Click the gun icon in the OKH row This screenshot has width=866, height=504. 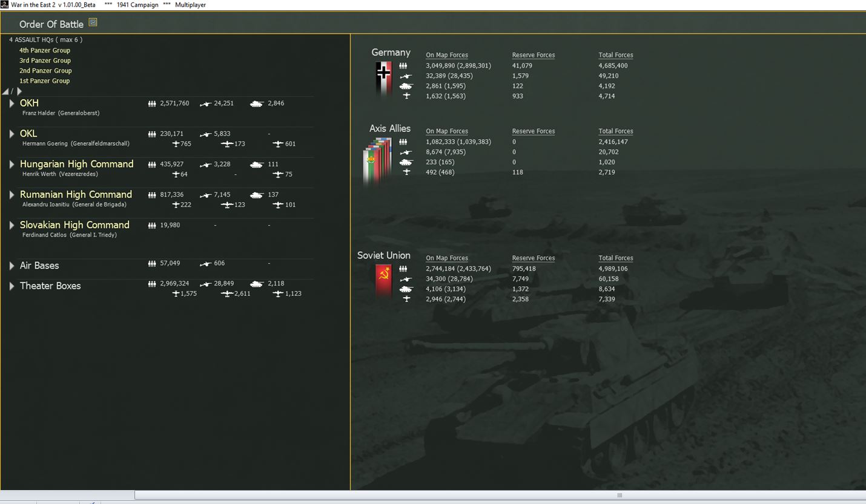tap(206, 104)
